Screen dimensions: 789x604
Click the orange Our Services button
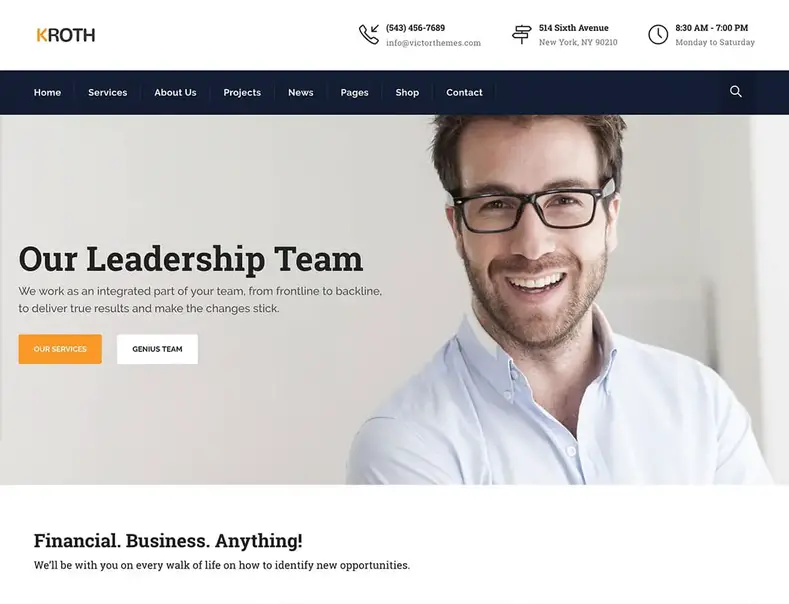click(60, 349)
